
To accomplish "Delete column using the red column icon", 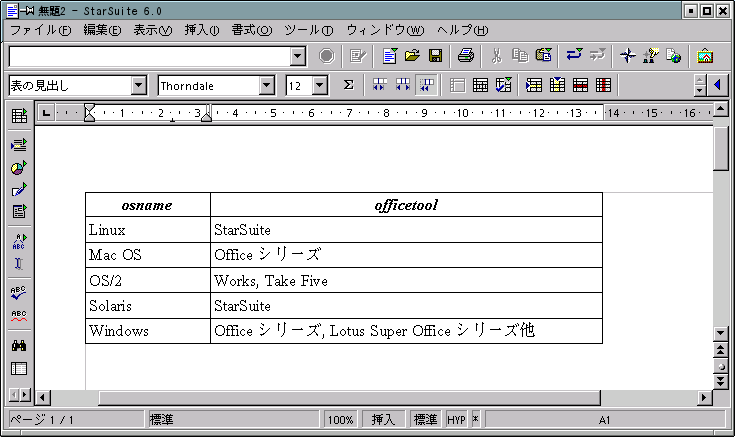I will tap(603, 85).
